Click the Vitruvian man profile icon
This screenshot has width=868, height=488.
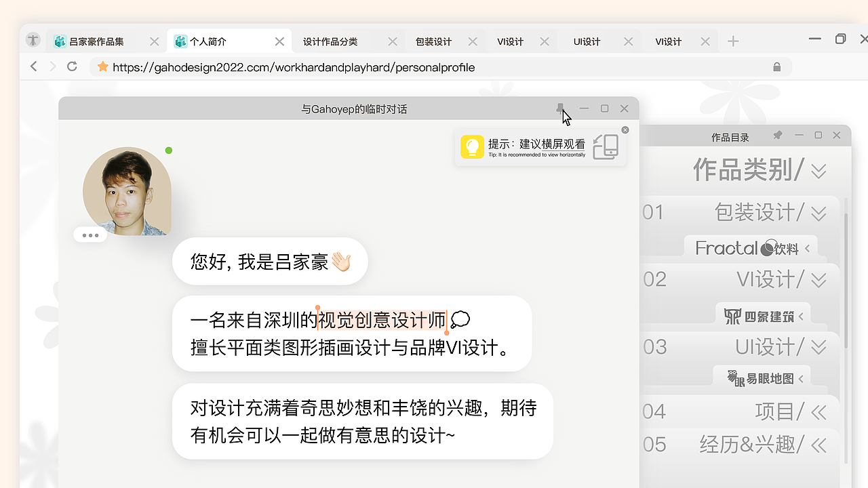[33, 40]
